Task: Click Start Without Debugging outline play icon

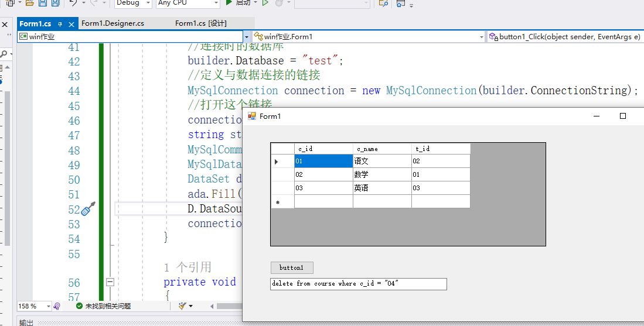Action: tap(265, 2)
